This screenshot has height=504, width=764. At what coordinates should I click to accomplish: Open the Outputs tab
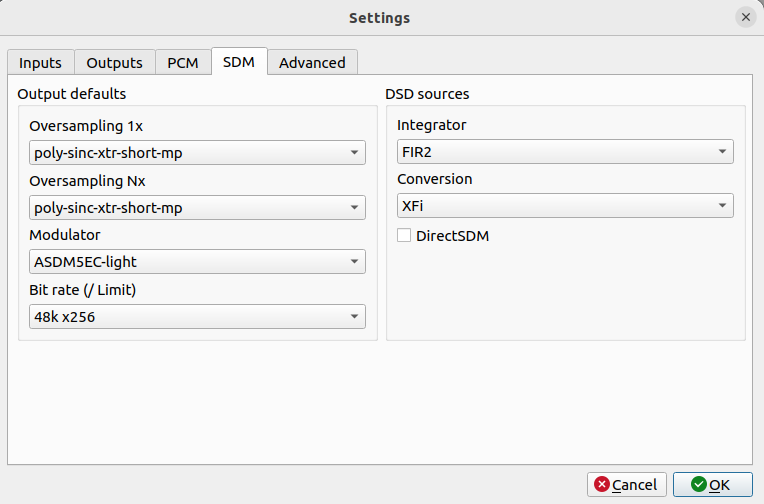(x=114, y=62)
